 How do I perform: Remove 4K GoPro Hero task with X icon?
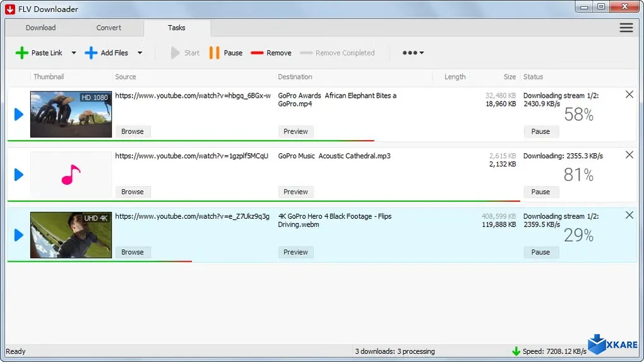[x=629, y=215]
